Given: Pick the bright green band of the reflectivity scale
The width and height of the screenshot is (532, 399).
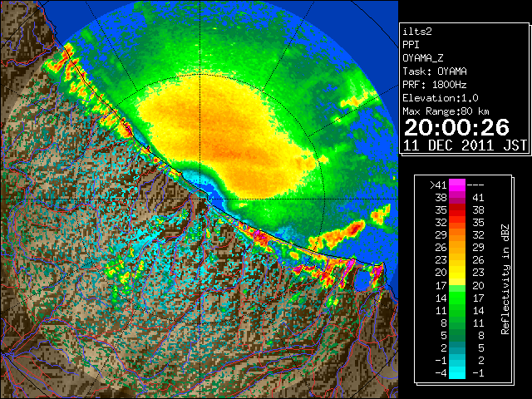Looking at the screenshot, I should click(457, 298).
